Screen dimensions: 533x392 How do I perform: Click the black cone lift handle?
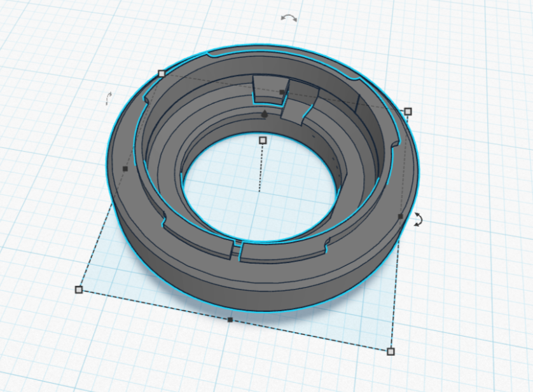[264, 114]
